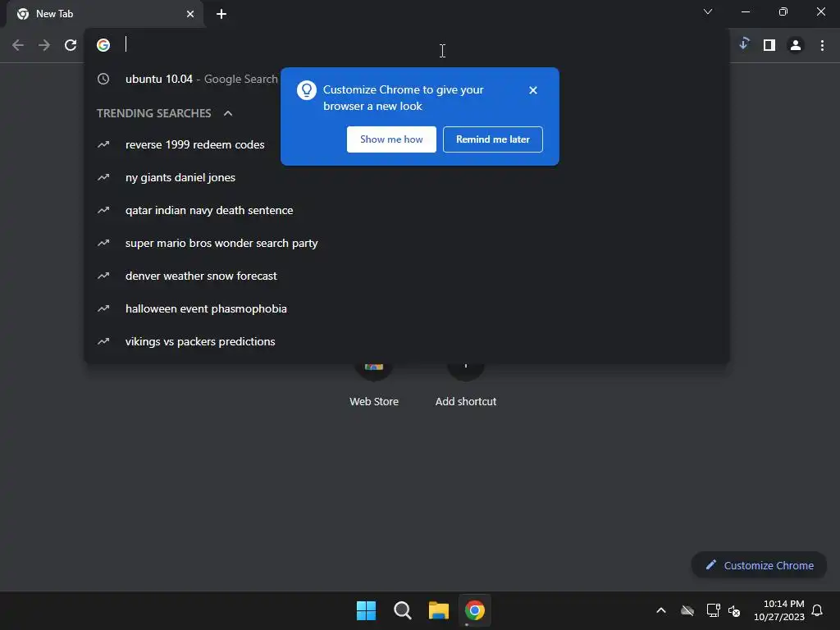Open Windows taskbar search

402,610
